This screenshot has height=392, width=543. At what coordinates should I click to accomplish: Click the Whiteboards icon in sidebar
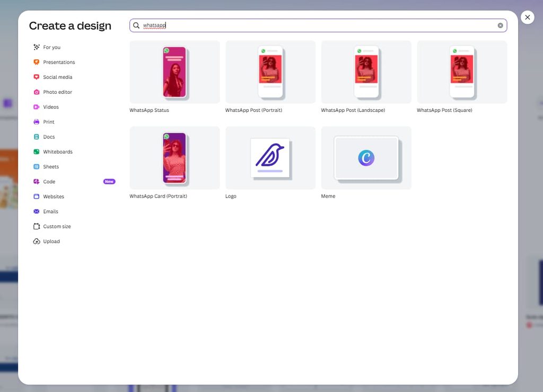[37, 152]
